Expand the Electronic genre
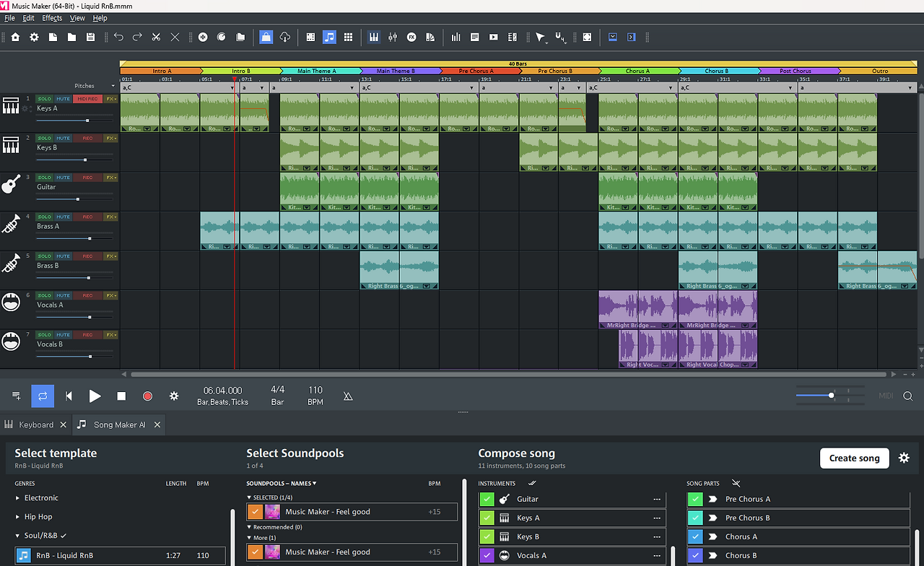 click(x=18, y=498)
